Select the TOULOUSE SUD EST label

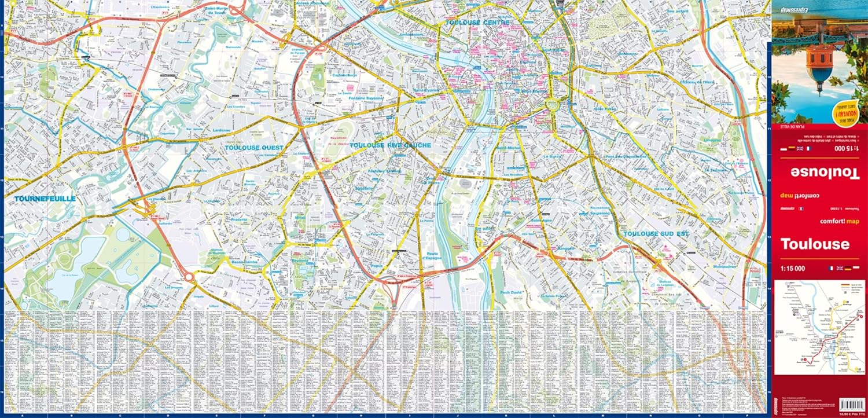coord(656,233)
